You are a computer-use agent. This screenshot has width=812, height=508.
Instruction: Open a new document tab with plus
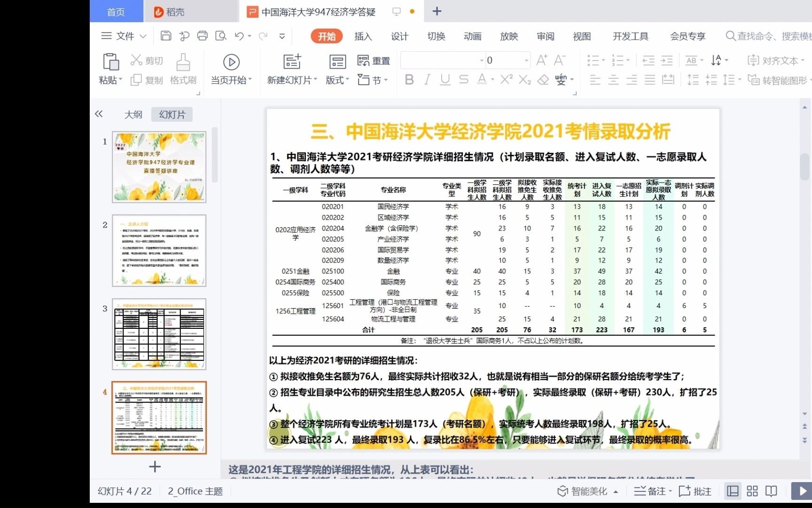point(437,11)
